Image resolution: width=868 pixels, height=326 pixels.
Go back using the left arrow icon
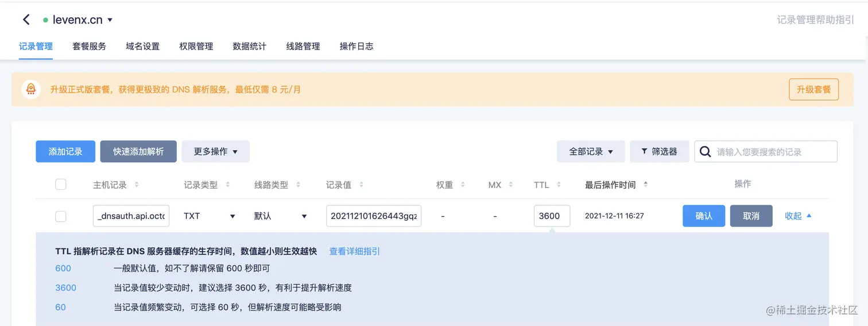26,20
